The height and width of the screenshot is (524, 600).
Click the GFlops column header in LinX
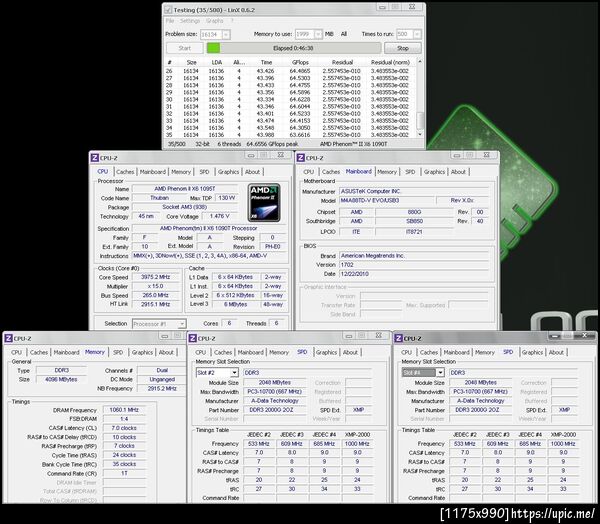point(300,62)
